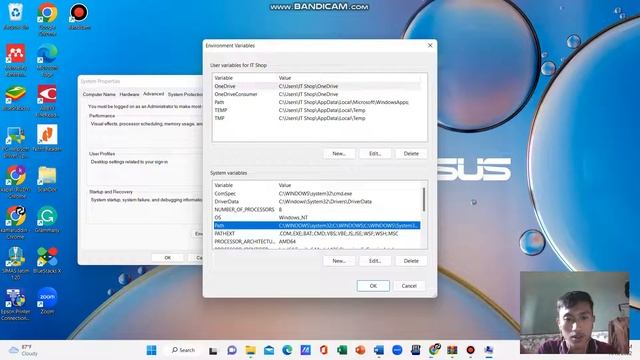Open File Explorer from the taskbar
640x360 pixels.
coord(250,350)
